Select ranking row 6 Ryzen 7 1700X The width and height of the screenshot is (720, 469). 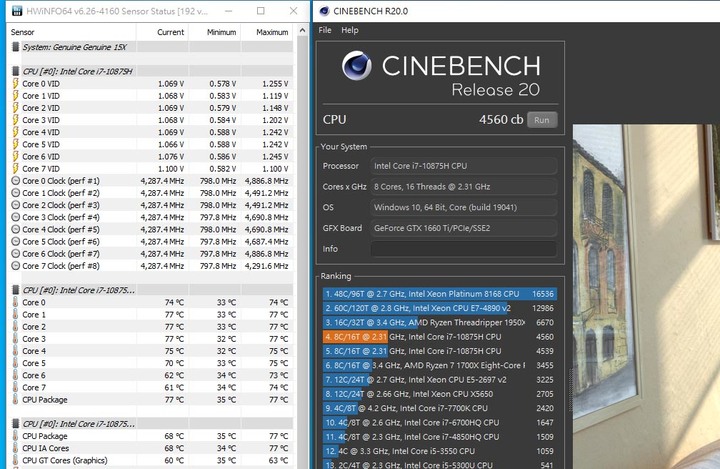pos(439,365)
